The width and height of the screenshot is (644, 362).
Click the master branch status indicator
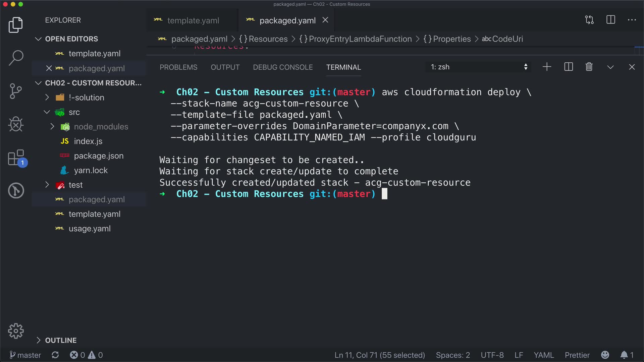pyautogui.click(x=25, y=355)
